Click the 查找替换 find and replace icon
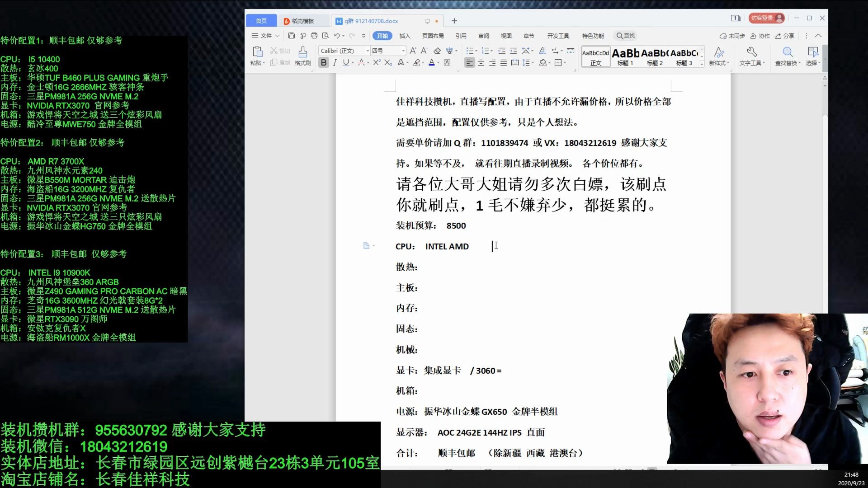Viewport: 868px width, 488px height. point(787,56)
